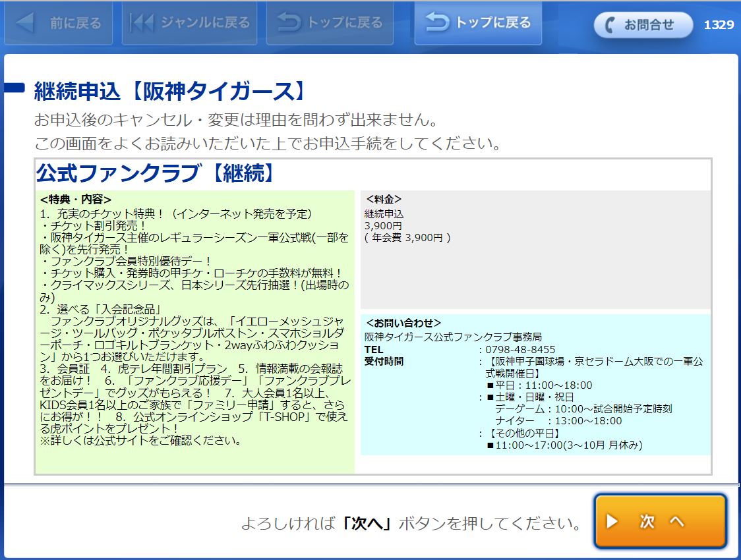This screenshot has height=560, width=741.
Task: Select the 公式ファンクラブ【継続】 heading
Action: [156, 173]
